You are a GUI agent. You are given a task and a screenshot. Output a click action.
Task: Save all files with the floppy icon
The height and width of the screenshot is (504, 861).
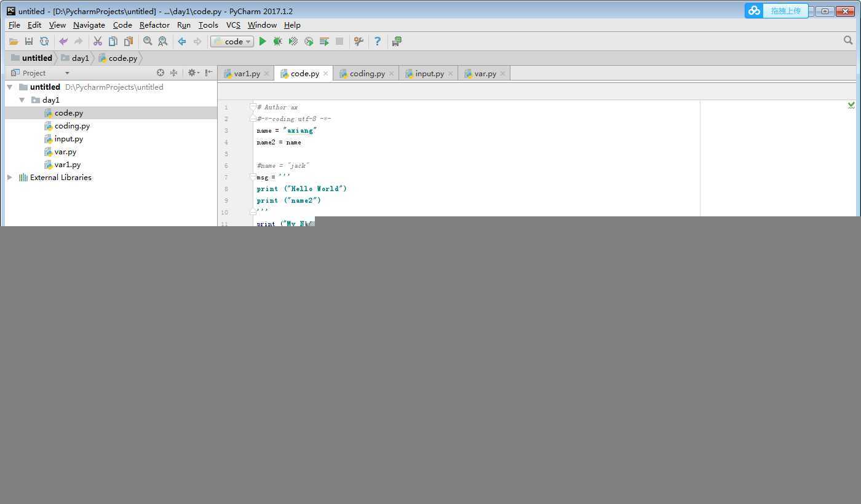pos(28,41)
